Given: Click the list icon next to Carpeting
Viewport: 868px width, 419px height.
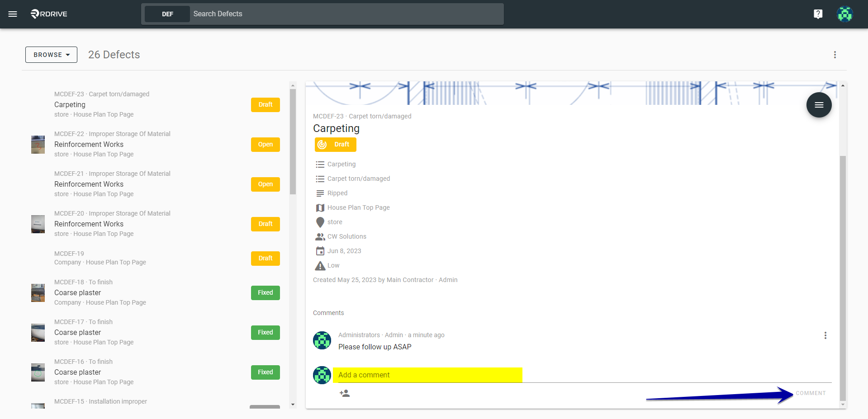Looking at the screenshot, I should [320, 165].
